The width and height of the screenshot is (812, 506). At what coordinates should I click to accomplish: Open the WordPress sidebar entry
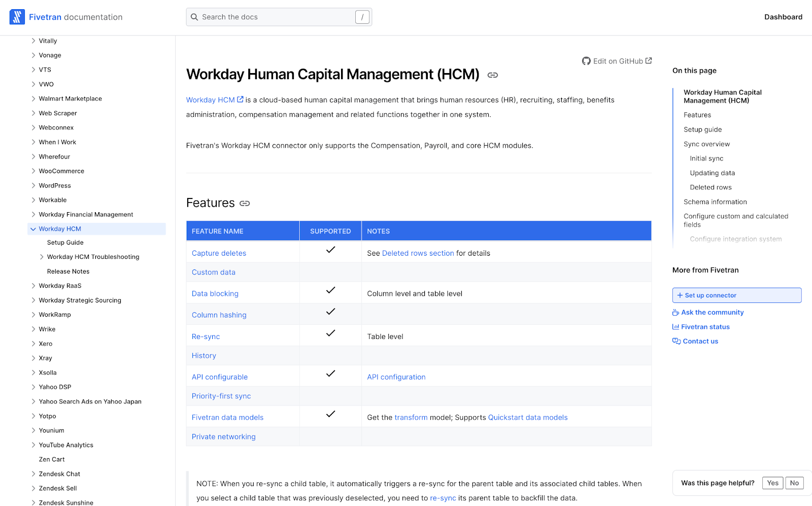point(55,186)
